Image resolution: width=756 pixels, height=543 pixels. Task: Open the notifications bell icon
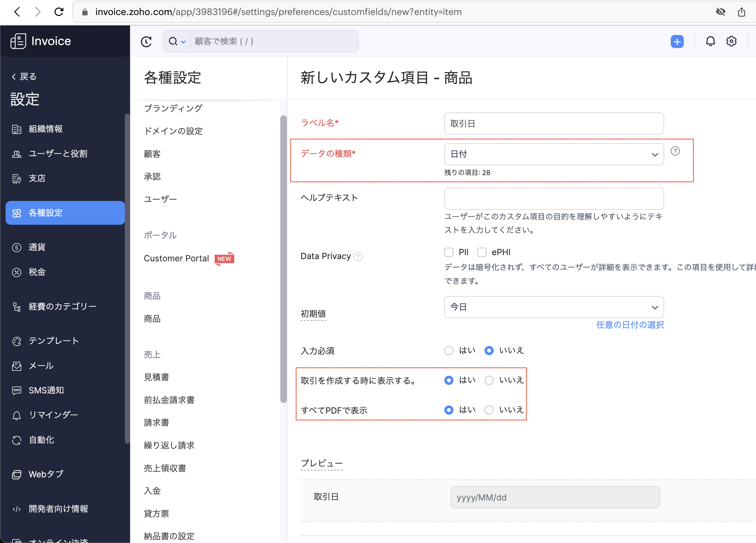pos(710,41)
